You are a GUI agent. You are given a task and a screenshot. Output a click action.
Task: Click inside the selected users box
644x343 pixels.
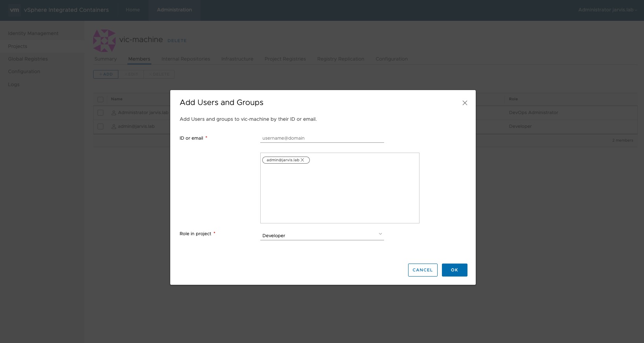click(x=340, y=188)
